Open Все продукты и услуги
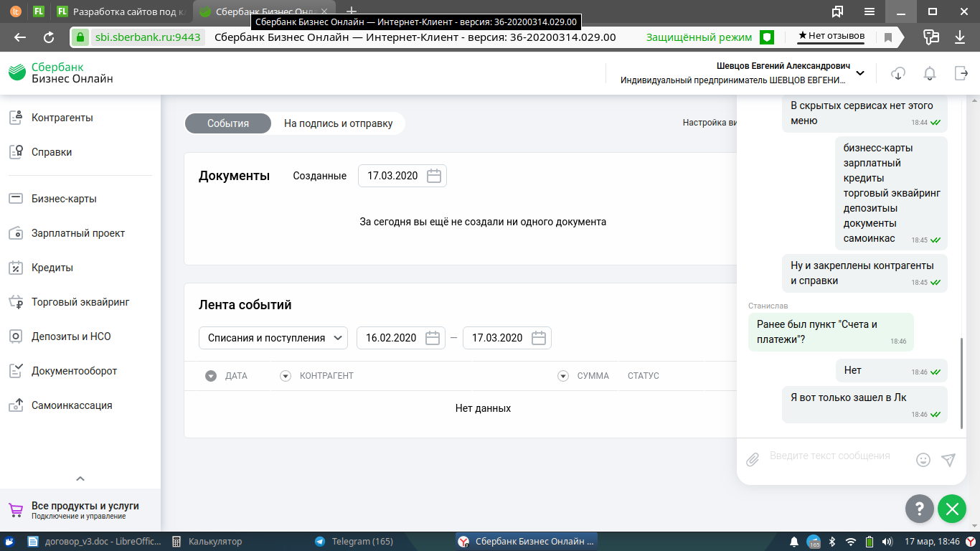 click(x=85, y=510)
